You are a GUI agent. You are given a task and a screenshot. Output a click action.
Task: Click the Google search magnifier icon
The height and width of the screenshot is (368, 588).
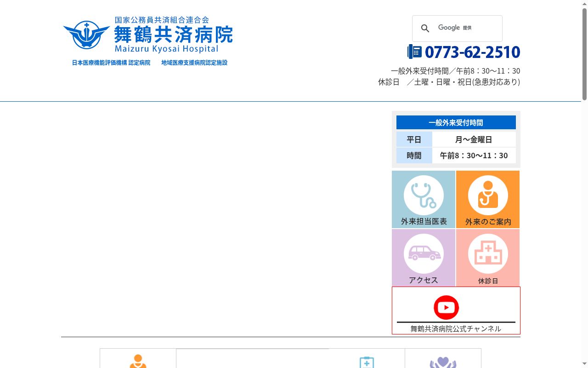tap(425, 29)
